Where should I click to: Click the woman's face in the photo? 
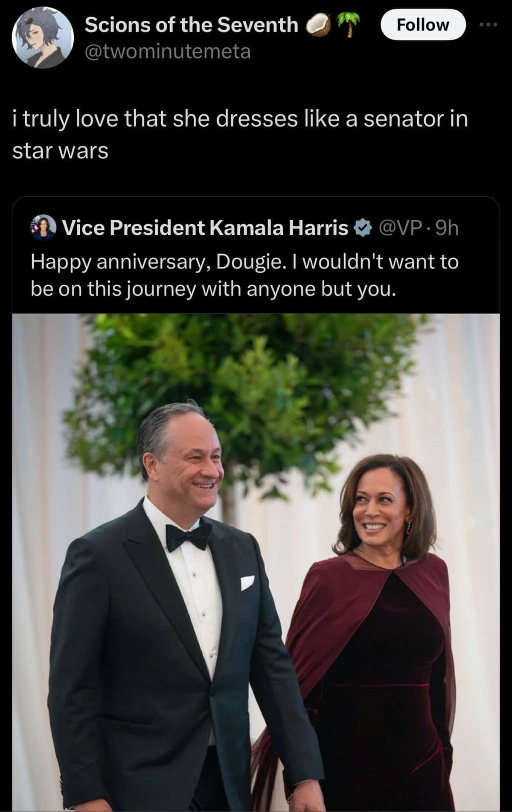(x=378, y=508)
